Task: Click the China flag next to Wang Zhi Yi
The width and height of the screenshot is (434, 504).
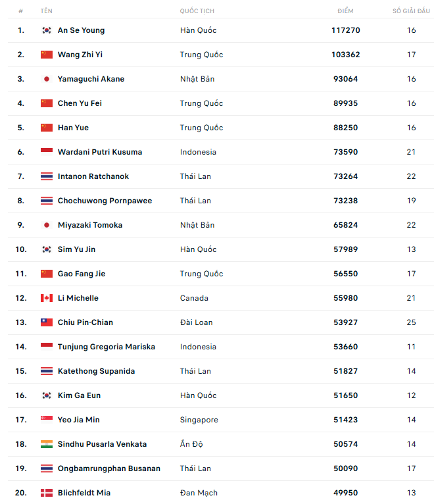Action: pyautogui.click(x=46, y=55)
